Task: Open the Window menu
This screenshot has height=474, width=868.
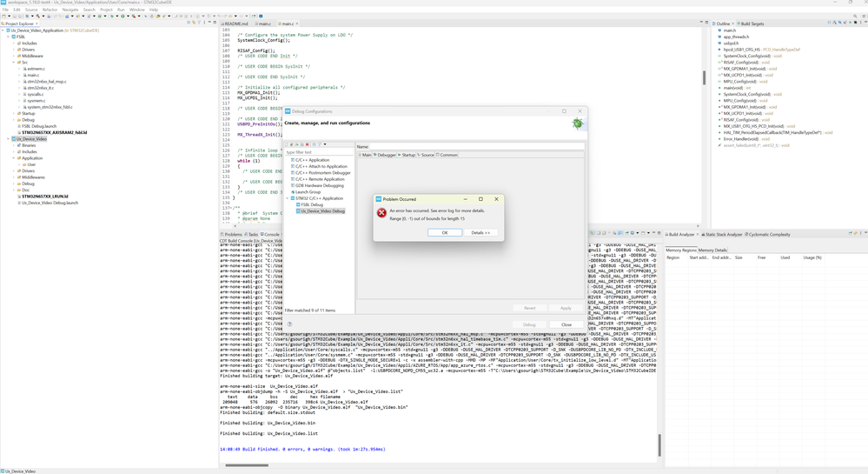Action: (x=136, y=10)
